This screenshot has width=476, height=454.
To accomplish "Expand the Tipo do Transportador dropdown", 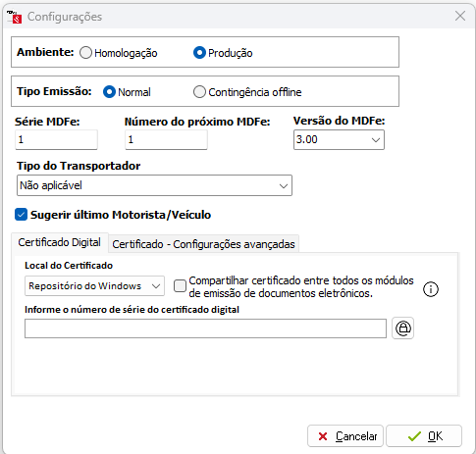I will coord(154,185).
